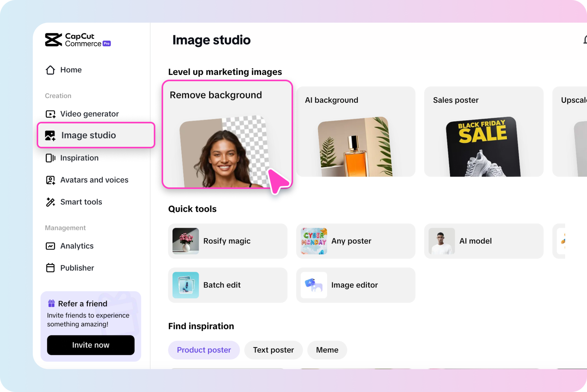Open the Analytics panel
587x392 pixels.
(76, 246)
